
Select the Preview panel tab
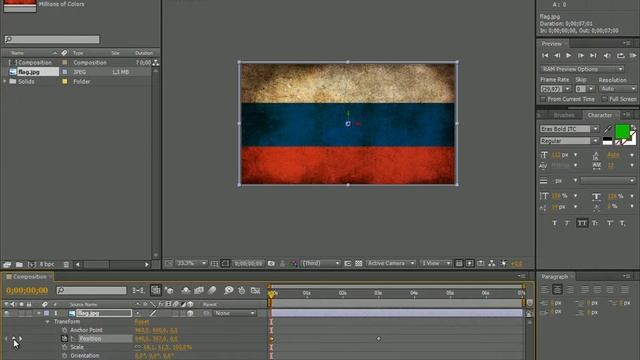[551, 44]
